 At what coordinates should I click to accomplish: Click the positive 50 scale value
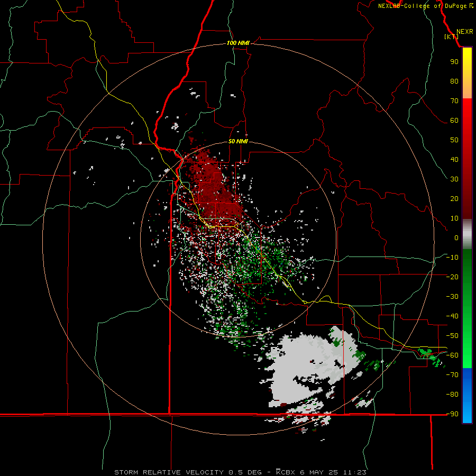tap(454, 140)
